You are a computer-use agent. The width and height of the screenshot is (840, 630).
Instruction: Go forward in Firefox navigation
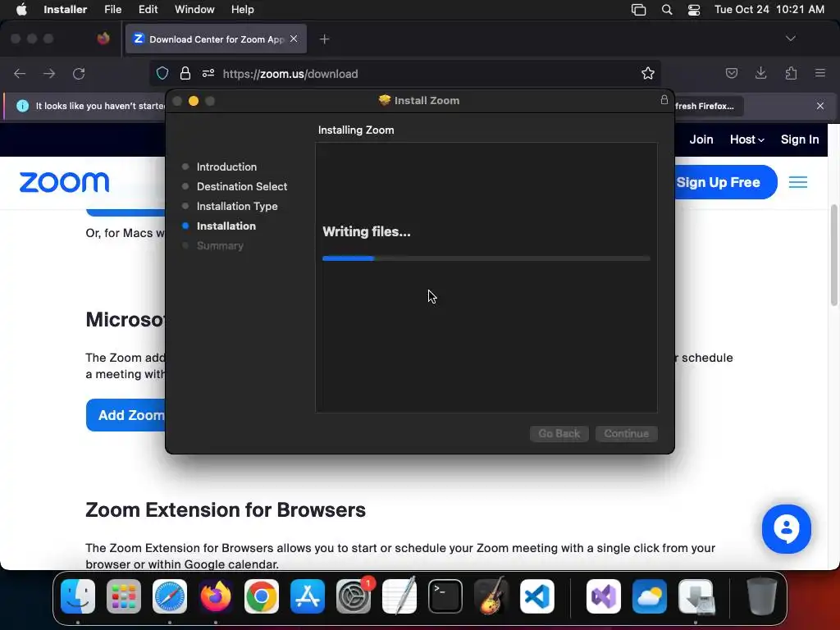[49, 74]
